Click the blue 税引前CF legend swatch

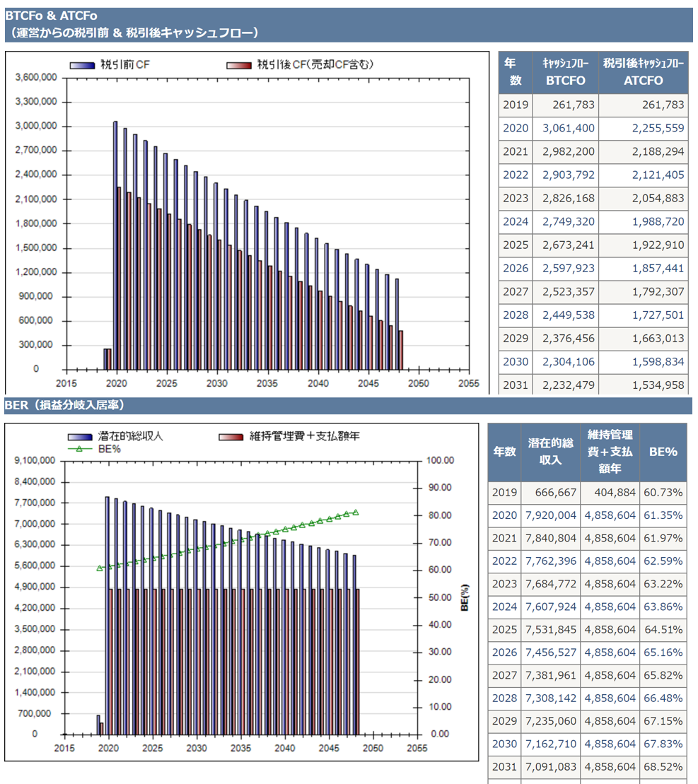tap(81, 65)
